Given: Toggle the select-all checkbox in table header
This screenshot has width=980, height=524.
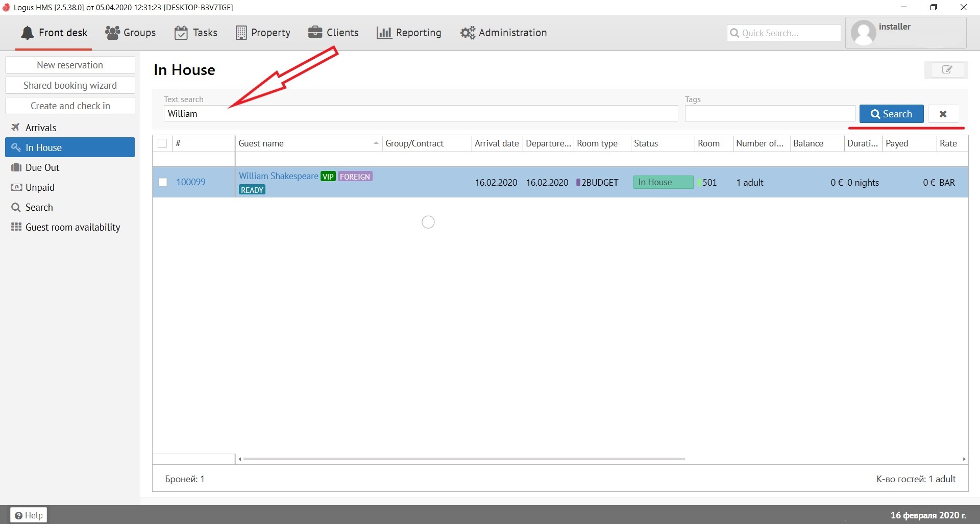Looking at the screenshot, I should tap(162, 143).
